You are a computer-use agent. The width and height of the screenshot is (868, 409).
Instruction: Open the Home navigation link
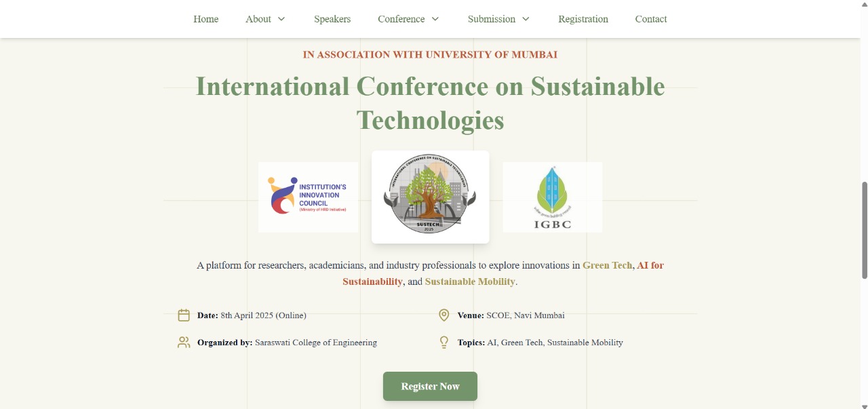(205, 19)
